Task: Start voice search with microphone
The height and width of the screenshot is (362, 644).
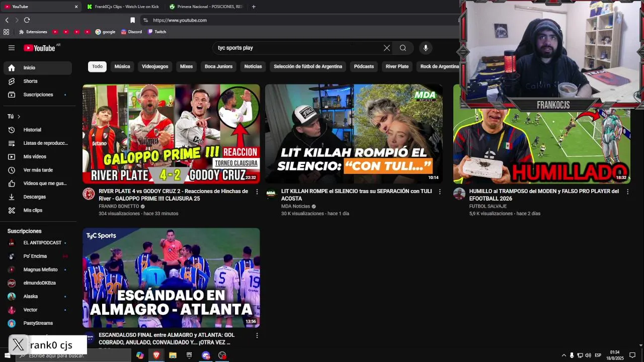Action: click(x=426, y=48)
